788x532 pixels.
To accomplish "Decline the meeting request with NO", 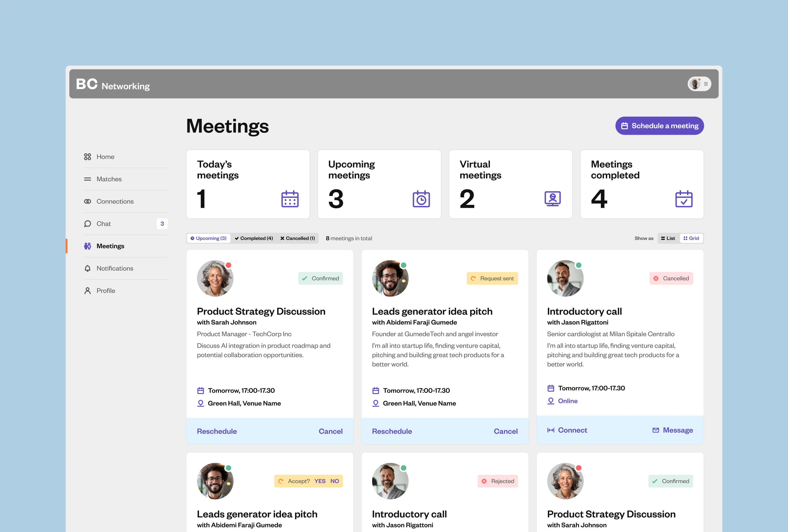I will point(335,481).
